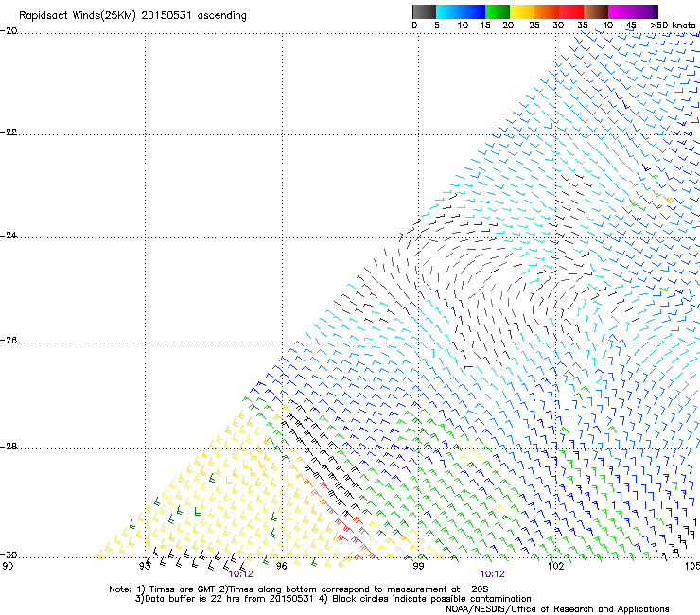Click the purple '10:12' time right of 99
The image size is (700, 615).
point(493,574)
